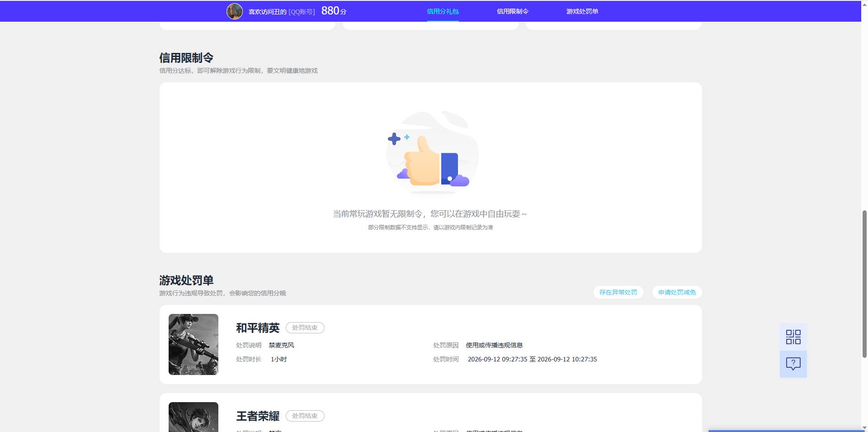Viewport: 868px width, 432px height.
Task: Switch to 信用分礼包 tab
Action: point(443,11)
